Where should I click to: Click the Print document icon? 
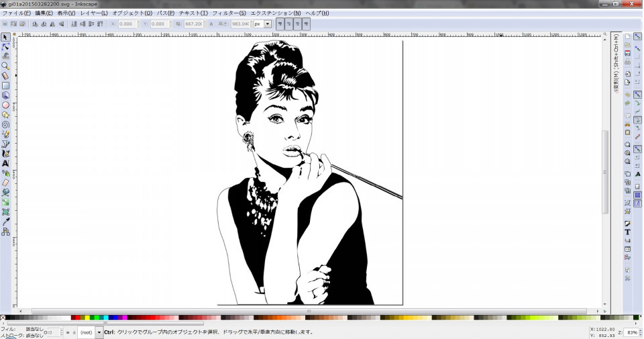tap(627, 62)
